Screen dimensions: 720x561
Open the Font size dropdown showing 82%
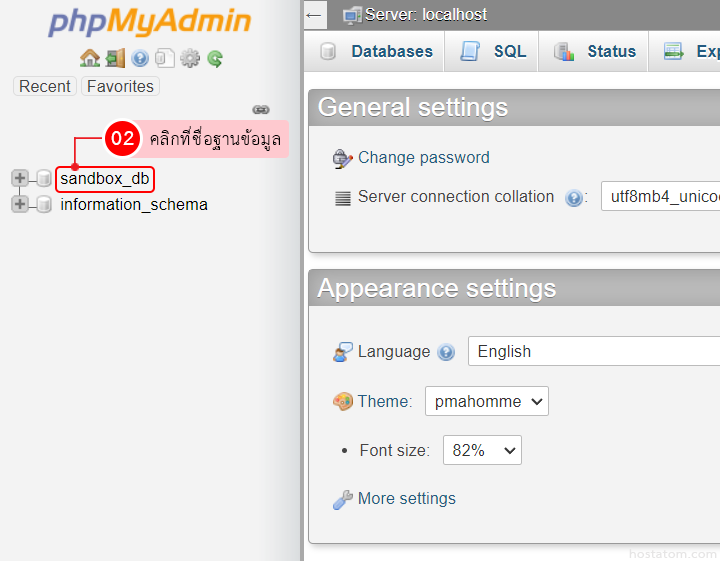[x=482, y=450]
